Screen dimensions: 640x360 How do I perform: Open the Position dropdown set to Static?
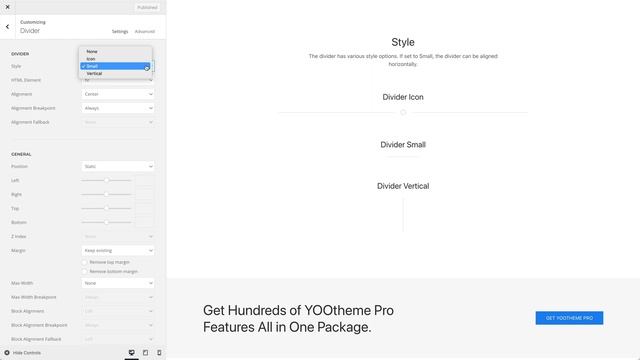[118, 167]
